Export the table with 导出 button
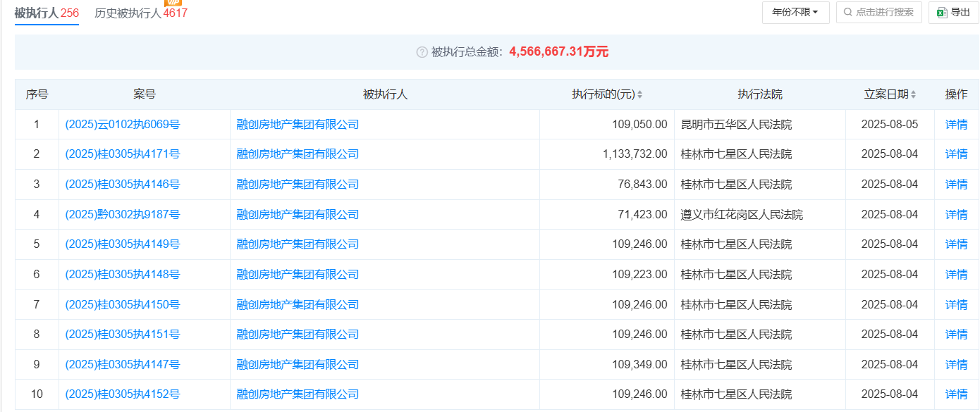Screen dimensions: 980x412 coord(953,12)
